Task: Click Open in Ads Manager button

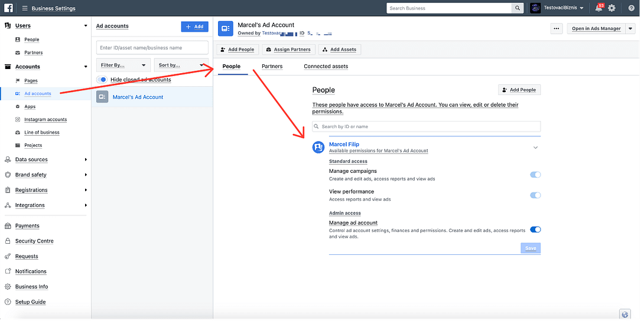Action: point(596,29)
